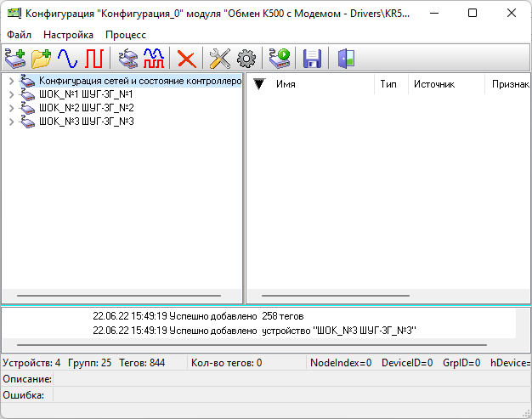Click the gray gear settings icon
Screen dimensions: 532x419
coord(246,59)
